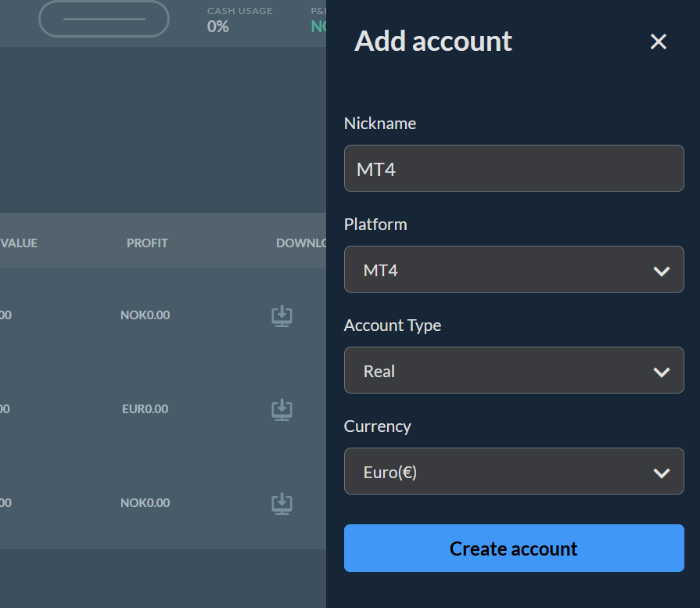Click the PROFIT column header

[x=147, y=243]
